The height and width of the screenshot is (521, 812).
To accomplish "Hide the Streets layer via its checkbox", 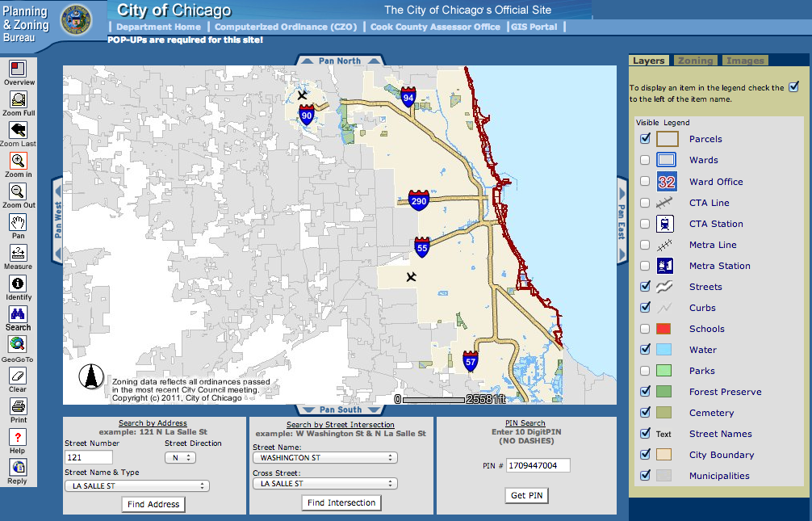I will pos(645,286).
